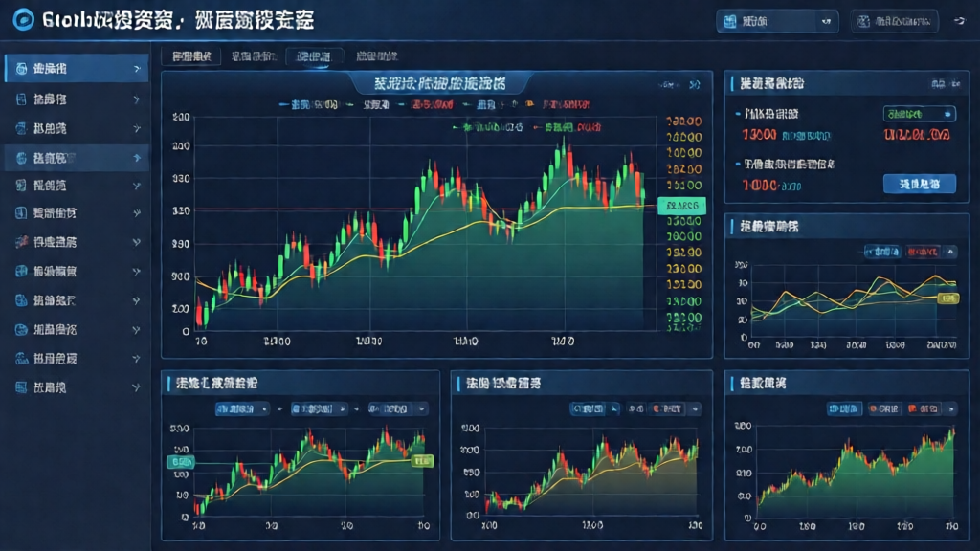Click the arrow icon at header's far right
Viewport: 980px width, 551px height.
coord(960,21)
